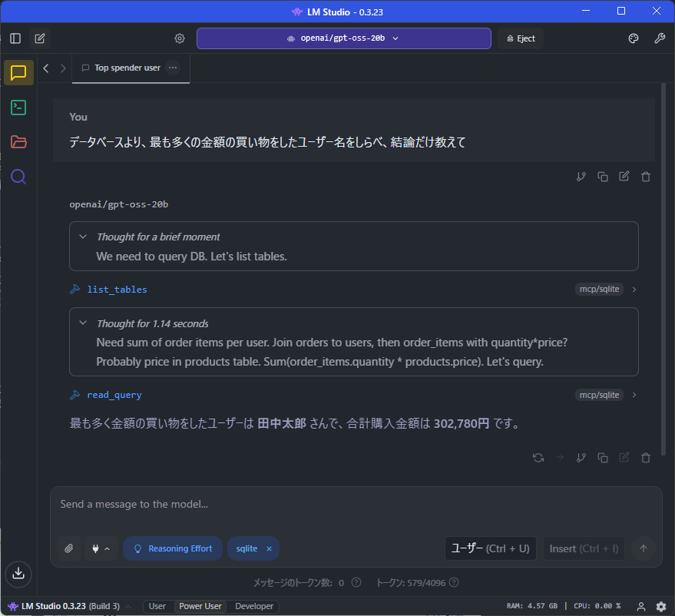Go forward with the right arrow
The image size is (675, 616).
coord(63,68)
